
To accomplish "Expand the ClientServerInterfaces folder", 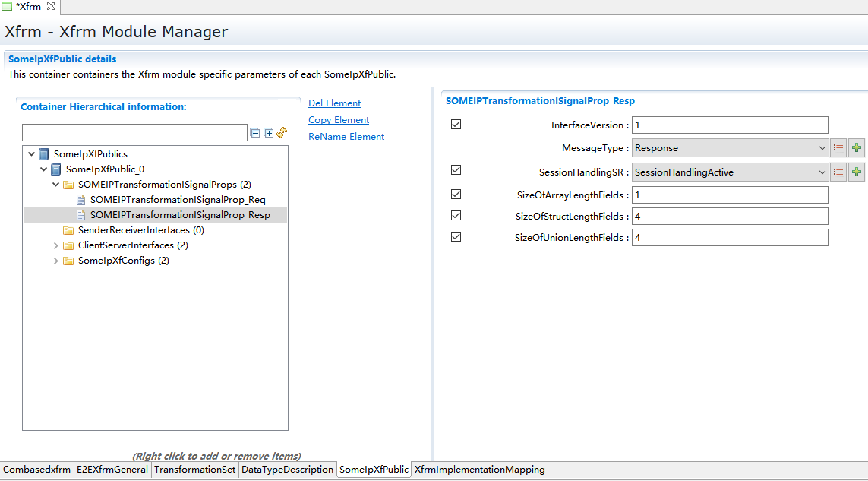I will pos(56,245).
